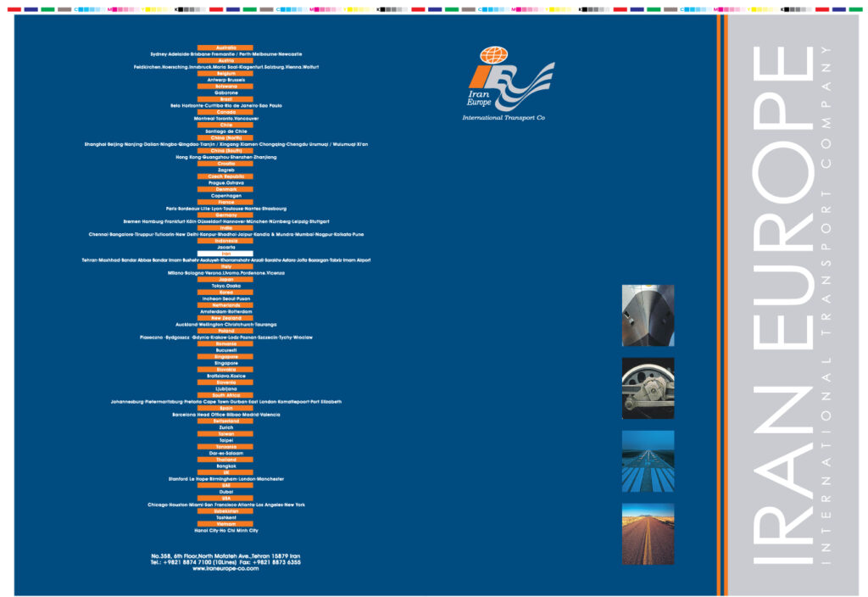Click the orange "Canada" country label

(x=225, y=112)
